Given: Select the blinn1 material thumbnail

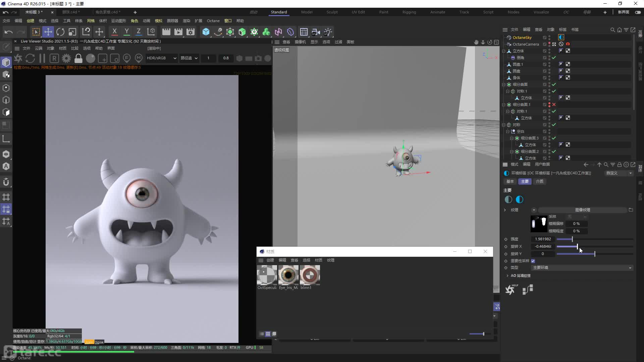Looking at the screenshot, I should tap(310, 275).
